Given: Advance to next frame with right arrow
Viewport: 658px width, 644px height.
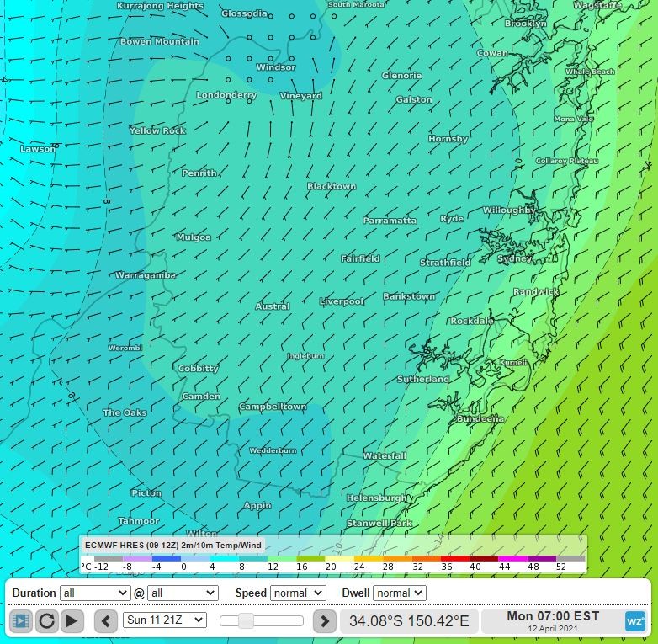Looking at the screenshot, I should (x=324, y=621).
